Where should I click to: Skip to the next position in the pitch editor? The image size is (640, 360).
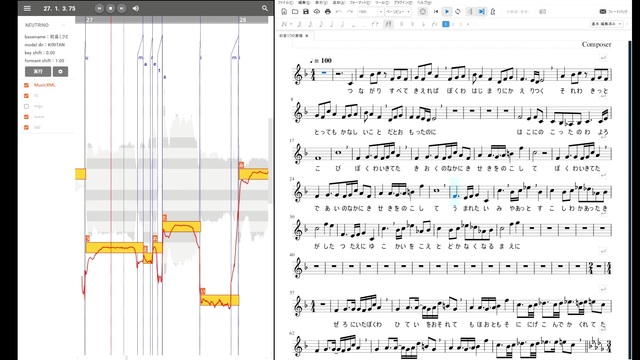click(x=122, y=8)
